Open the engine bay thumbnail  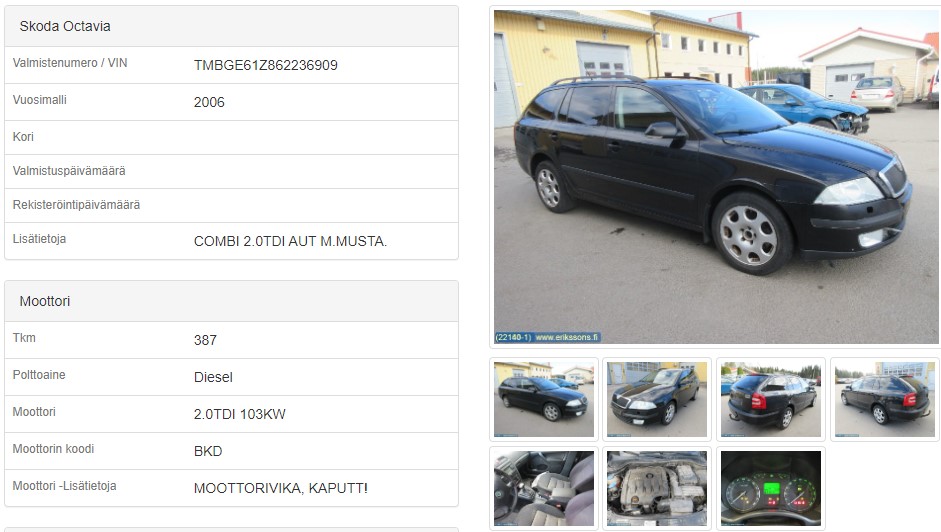(x=657, y=488)
